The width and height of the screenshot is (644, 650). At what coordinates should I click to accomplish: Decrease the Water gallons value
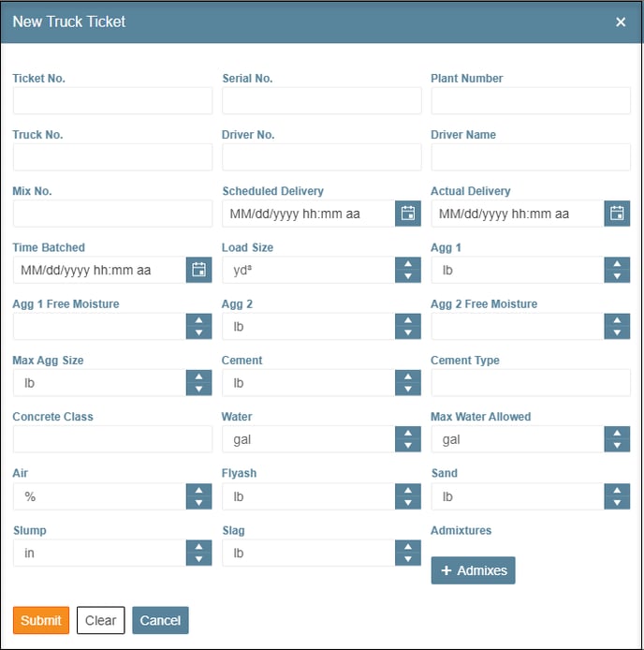point(408,446)
